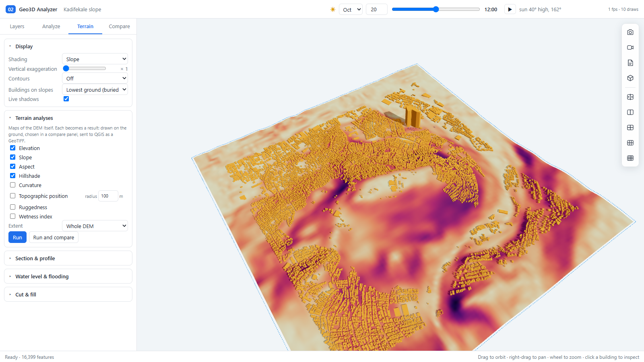This screenshot has width=644, height=362.
Task: Toggle the Live shadows checkbox
Action: (66, 99)
